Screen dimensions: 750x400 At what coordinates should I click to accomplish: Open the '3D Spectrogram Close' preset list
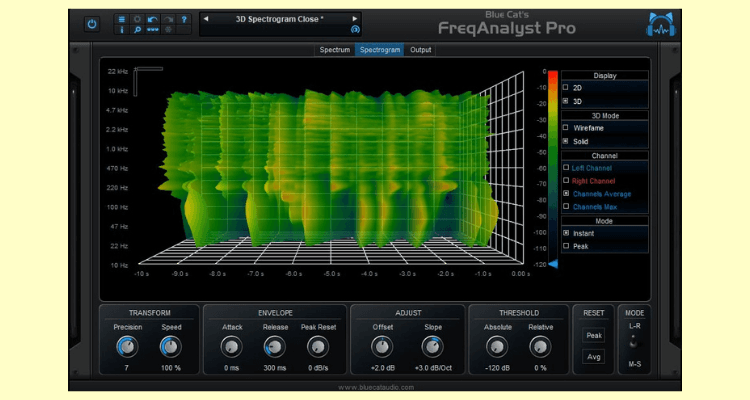(279, 18)
